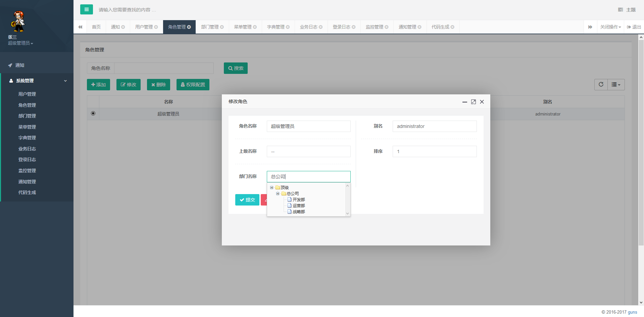Collapse the 顶级 tree node
The width and height of the screenshot is (644, 317).
click(x=271, y=188)
